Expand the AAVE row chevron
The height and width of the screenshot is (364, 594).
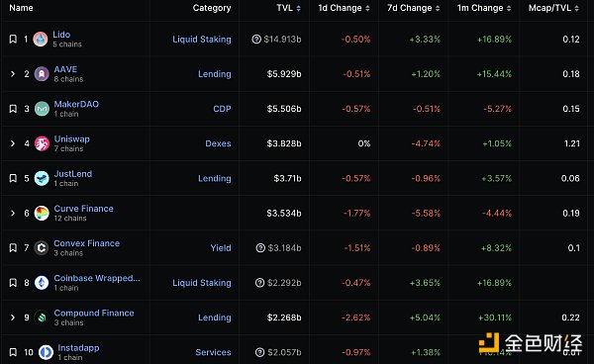coord(13,74)
